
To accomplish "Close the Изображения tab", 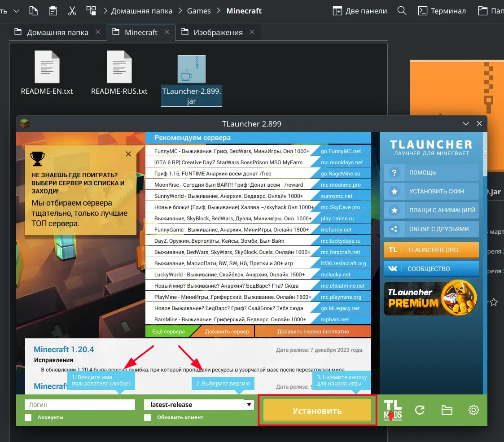I will point(252,32).
